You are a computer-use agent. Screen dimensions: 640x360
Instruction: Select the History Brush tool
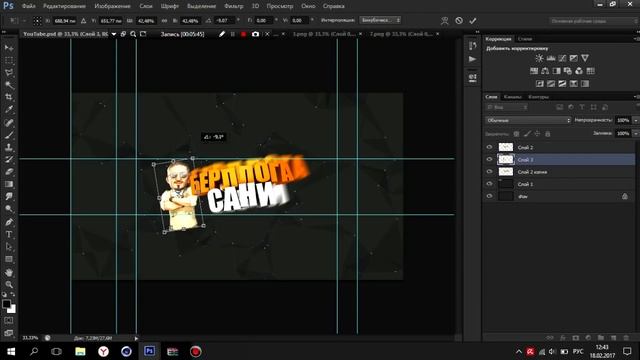[9, 160]
